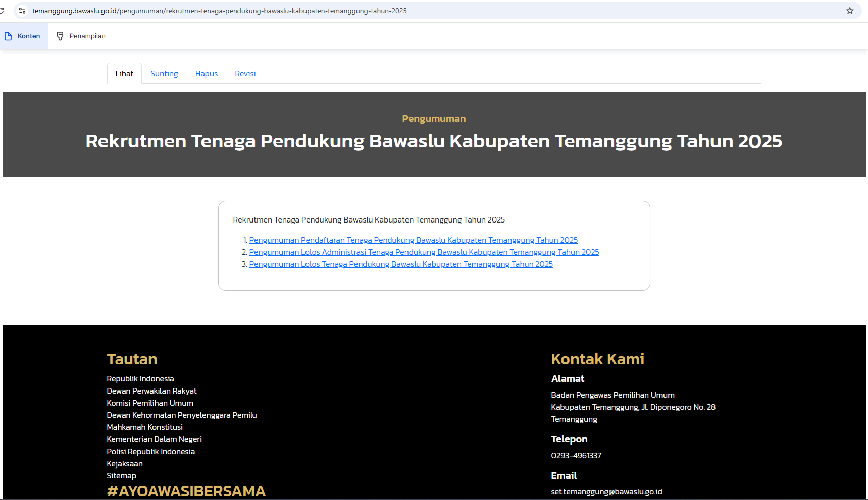Image resolution: width=868 pixels, height=500 pixels.
Task: Open Pengumuman Lolos Administrasi link
Action: click(x=424, y=252)
